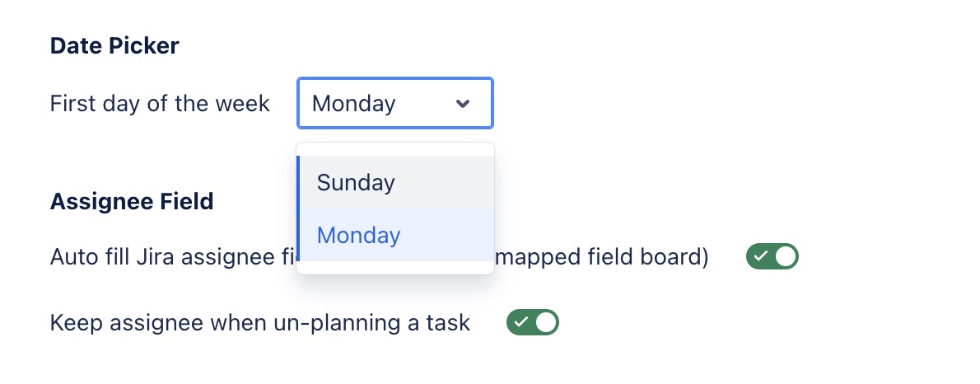Click Keep assignee when un-planning a task label
Viewport: 980px width, 384px height.
point(260,323)
